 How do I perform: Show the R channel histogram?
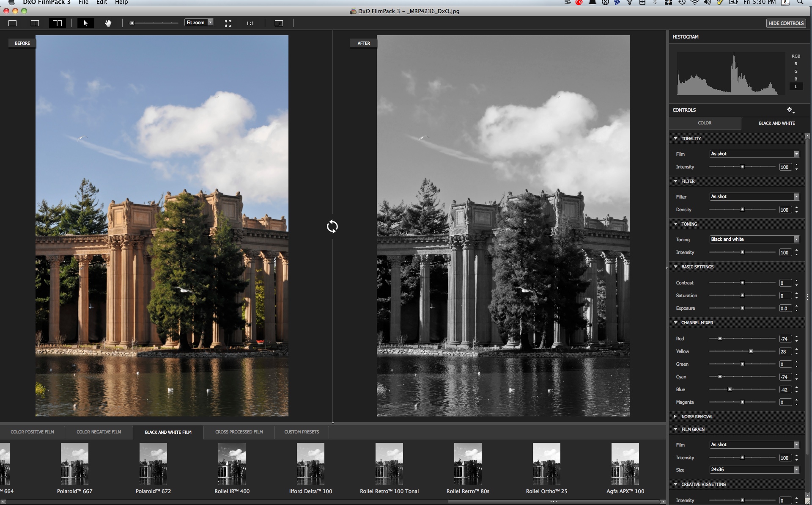[796, 64]
